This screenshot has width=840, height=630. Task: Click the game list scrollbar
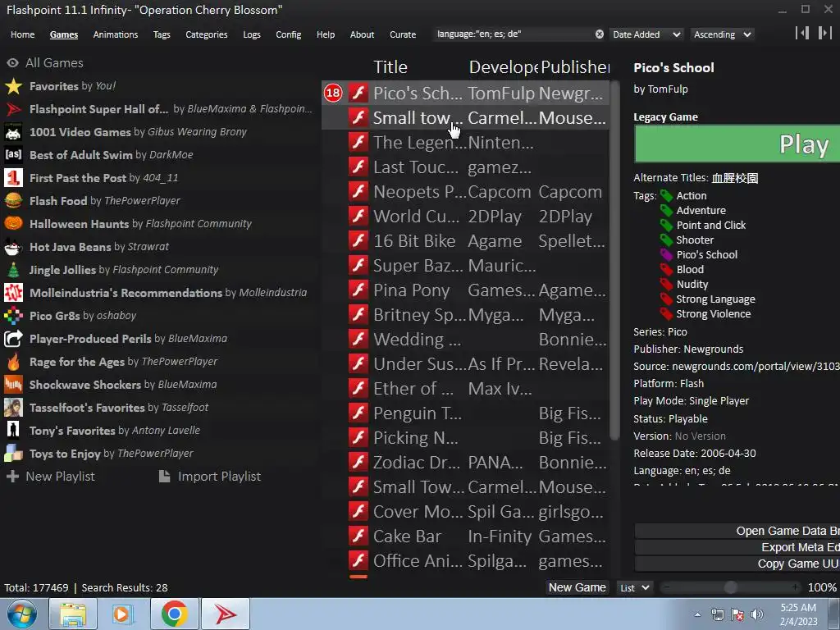pyautogui.click(x=614, y=260)
